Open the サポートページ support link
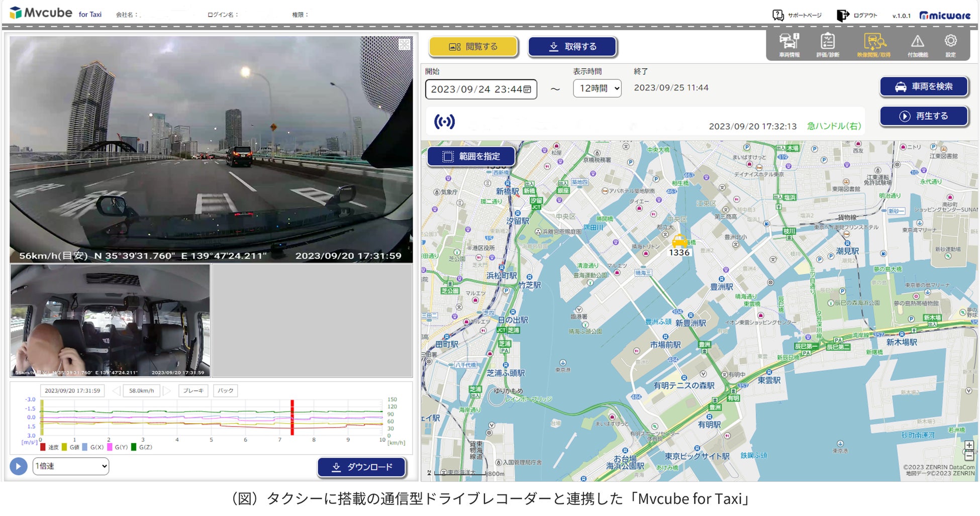980x516 pixels. pos(797,15)
